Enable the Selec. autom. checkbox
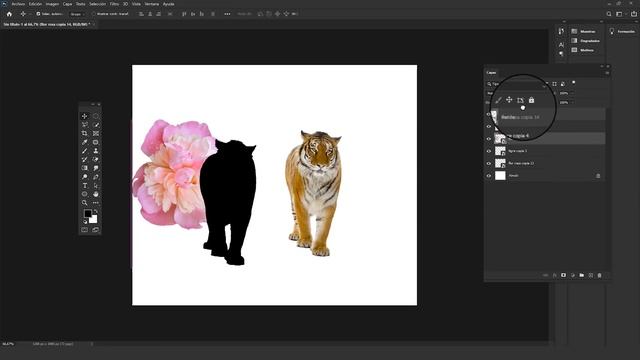Viewport: 640px width, 360px height. tap(38, 14)
